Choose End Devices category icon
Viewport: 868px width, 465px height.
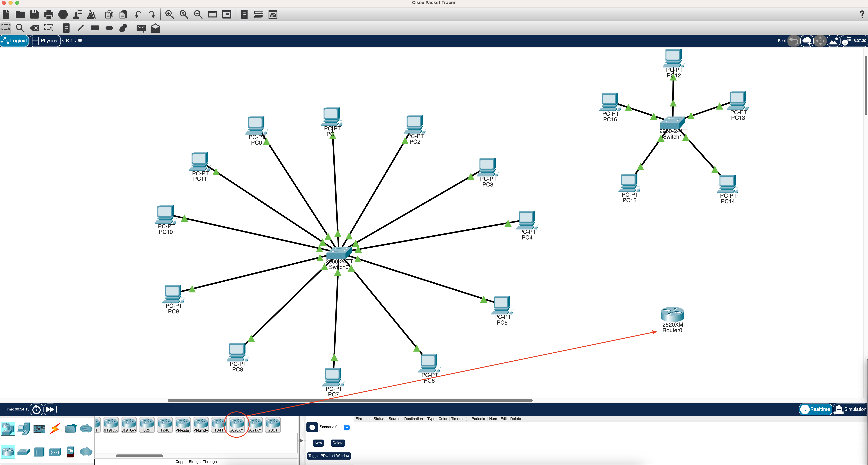(x=24, y=428)
